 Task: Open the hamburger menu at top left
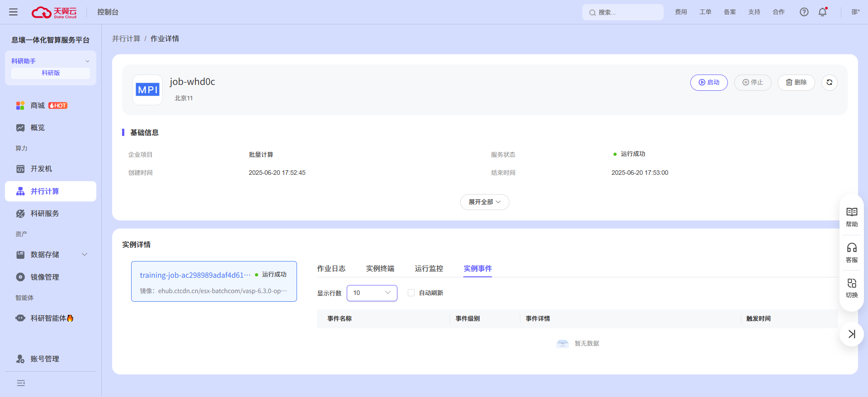13,12
